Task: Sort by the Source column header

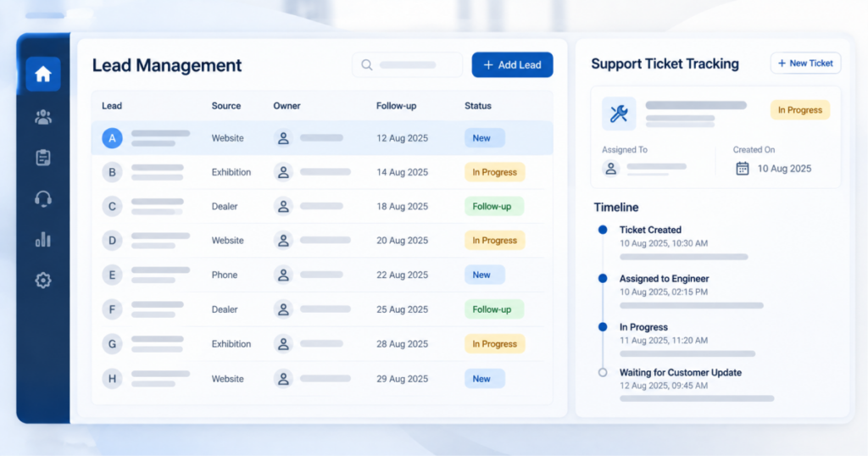Action: (x=225, y=106)
